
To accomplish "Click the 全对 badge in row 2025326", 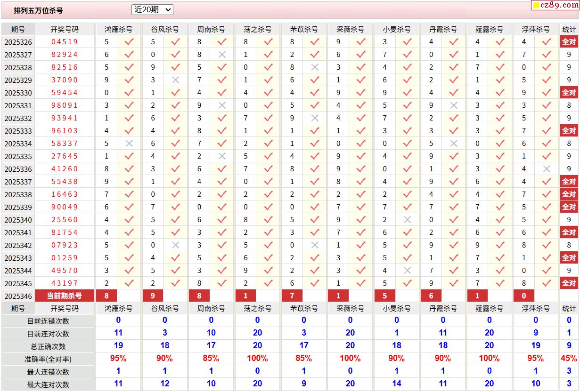I will (x=569, y=42).
